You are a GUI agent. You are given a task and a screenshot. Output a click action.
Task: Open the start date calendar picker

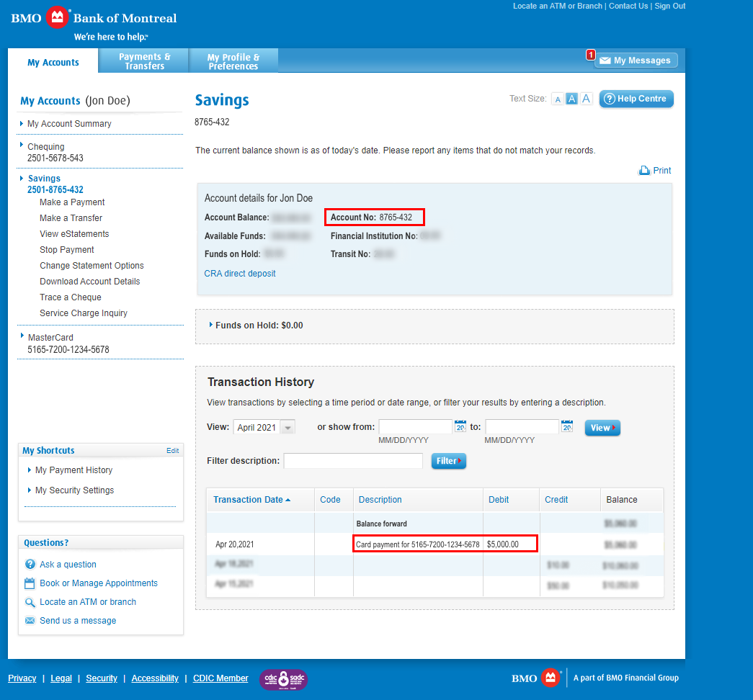[x=460, y=427]
